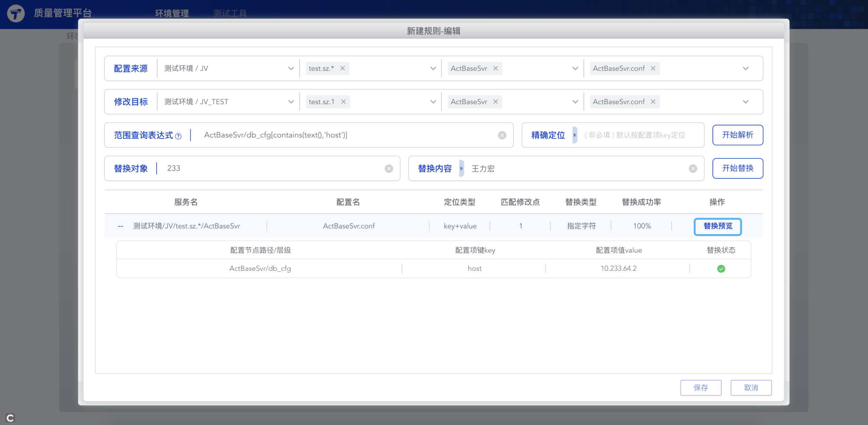Clear the range query expression field
This screenshot has width=868, height=425.
click(502, 135)
